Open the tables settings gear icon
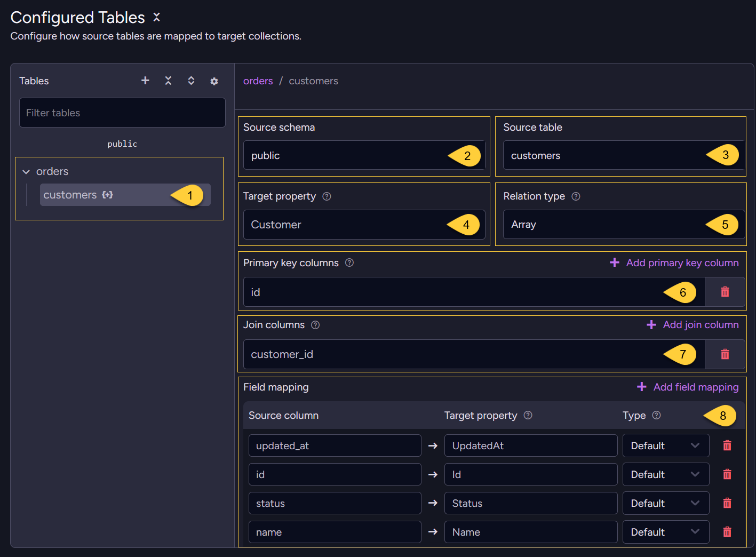 (214, 81)
